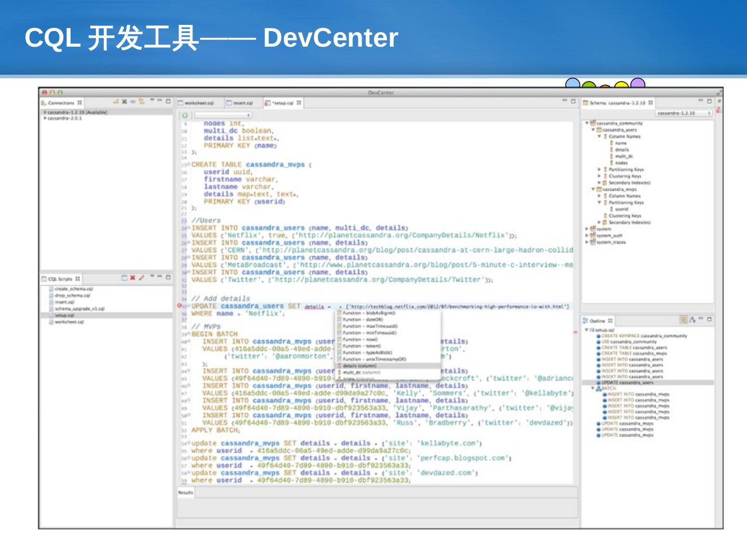The height and width of the screenshot is (560, 747).
Task: Expand the cassandra-2.0.1 connection
Action: pos(45,118)
